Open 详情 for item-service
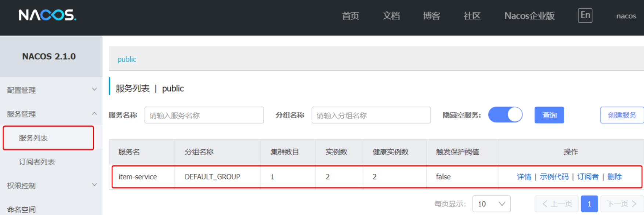Viewport: 644px width, 215px height. pos(524,177)
